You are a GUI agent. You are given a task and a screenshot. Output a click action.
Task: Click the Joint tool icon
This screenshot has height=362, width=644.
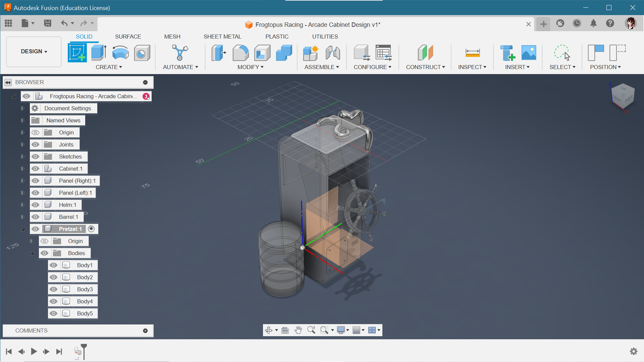(x=333, y=53)
